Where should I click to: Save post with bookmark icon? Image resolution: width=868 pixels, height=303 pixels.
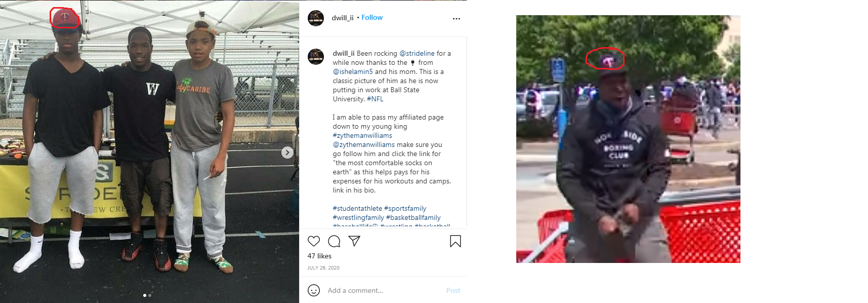click(456, 241)
